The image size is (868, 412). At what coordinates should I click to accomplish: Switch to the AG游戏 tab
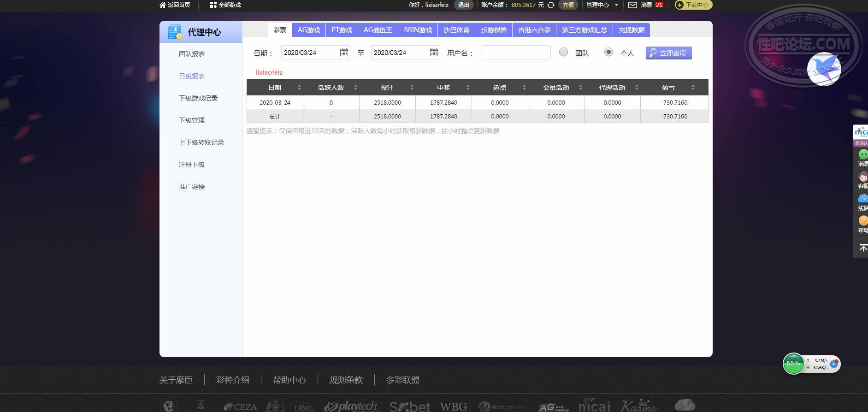(309, 30)
